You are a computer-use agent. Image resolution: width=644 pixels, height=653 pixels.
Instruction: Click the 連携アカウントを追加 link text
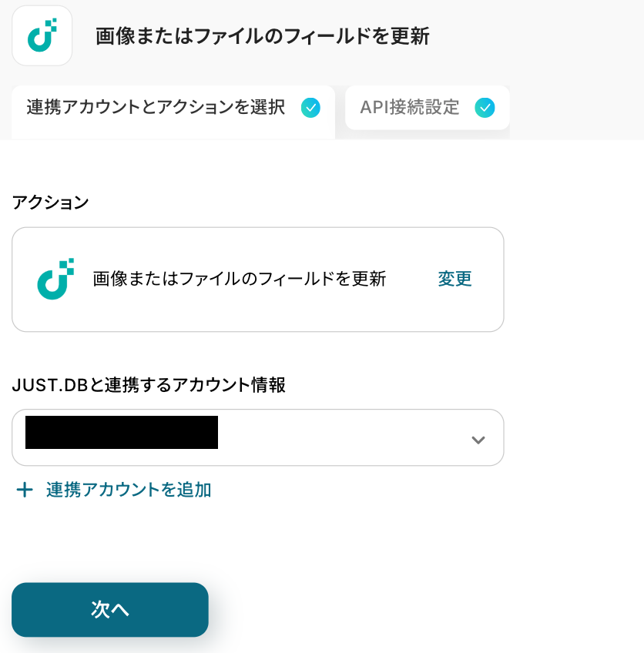(x=129, y=490)
